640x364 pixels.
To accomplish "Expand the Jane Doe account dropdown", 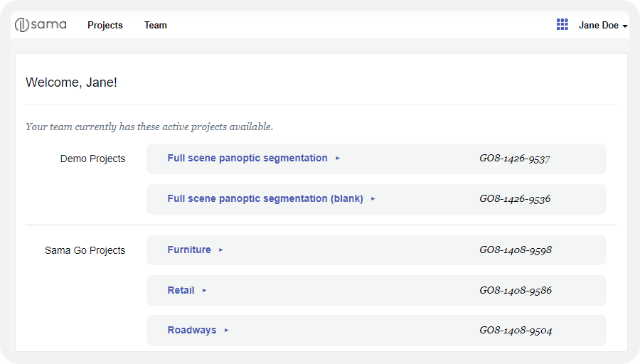I will tap(603, 26).
